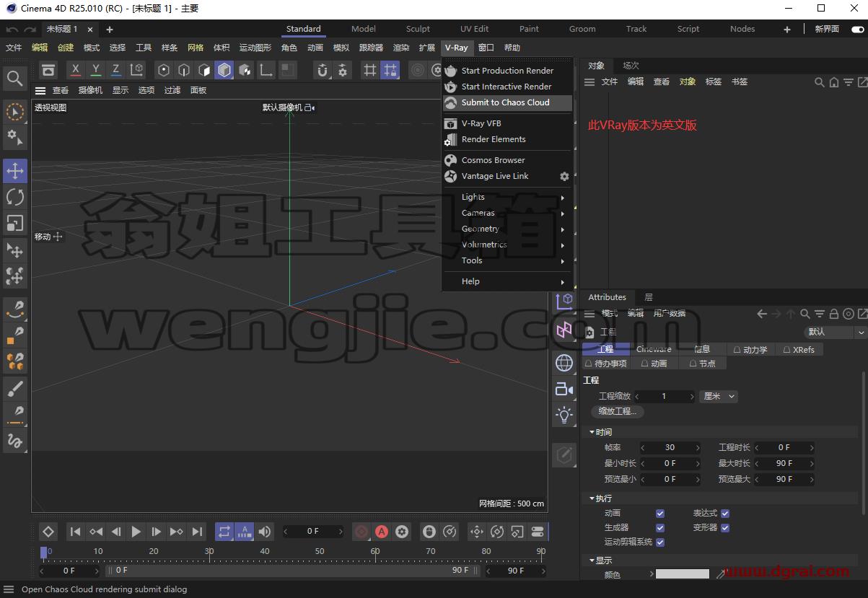Toggle the snap magnet icon
This screenshot has height=598, width=868.
click(x=323, y=70)
